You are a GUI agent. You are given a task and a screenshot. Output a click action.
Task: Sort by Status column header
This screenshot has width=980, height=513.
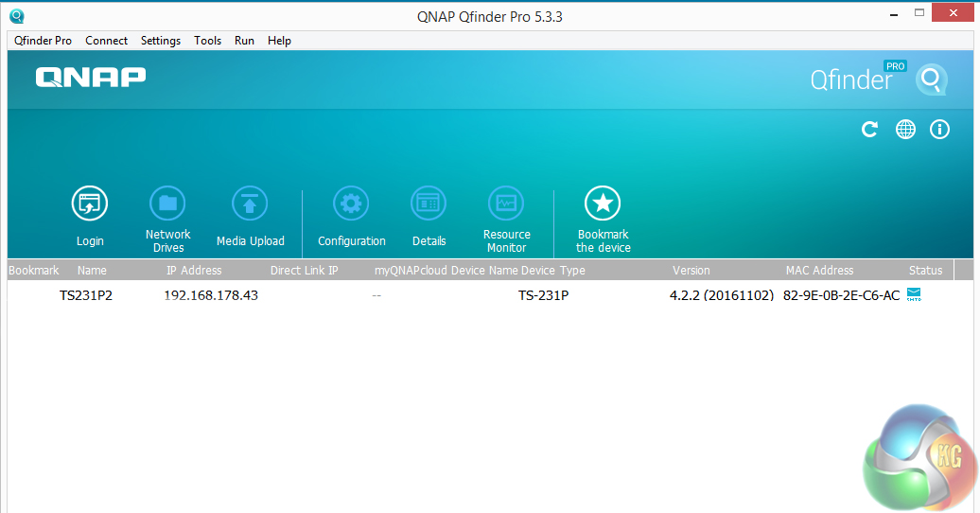(926, 271)
